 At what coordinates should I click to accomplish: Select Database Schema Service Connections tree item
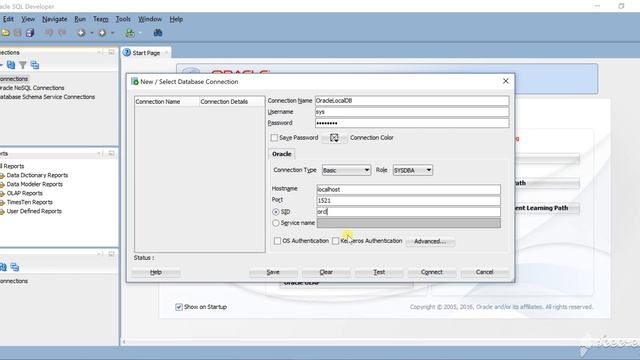click(x=47, y=97)
